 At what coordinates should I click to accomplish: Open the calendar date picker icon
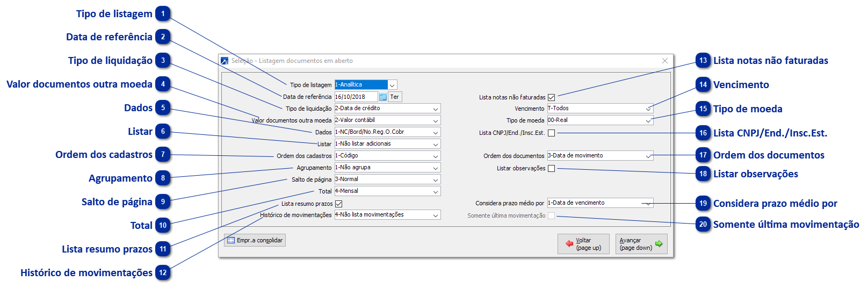(383, 97)
